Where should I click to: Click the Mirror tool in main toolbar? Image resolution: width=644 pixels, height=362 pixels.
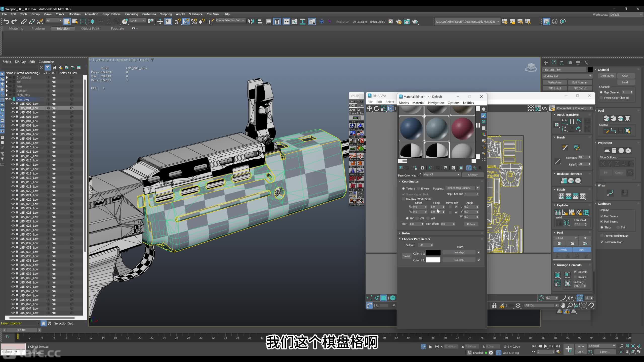tap(251, 22)
